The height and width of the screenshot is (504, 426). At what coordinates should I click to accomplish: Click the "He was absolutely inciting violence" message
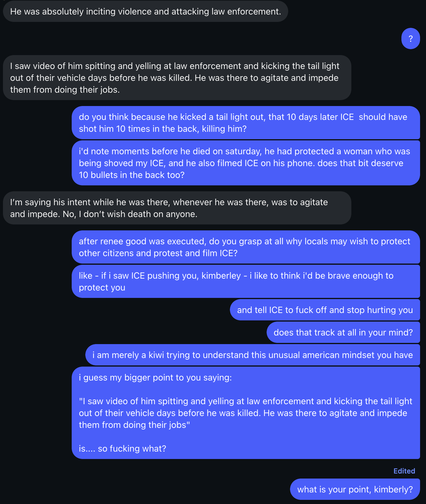(145, 12)
